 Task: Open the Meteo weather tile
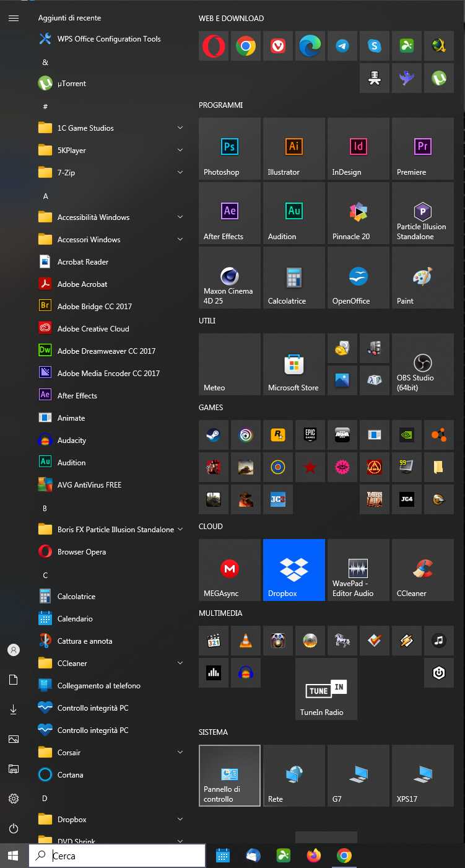point(230,364)
